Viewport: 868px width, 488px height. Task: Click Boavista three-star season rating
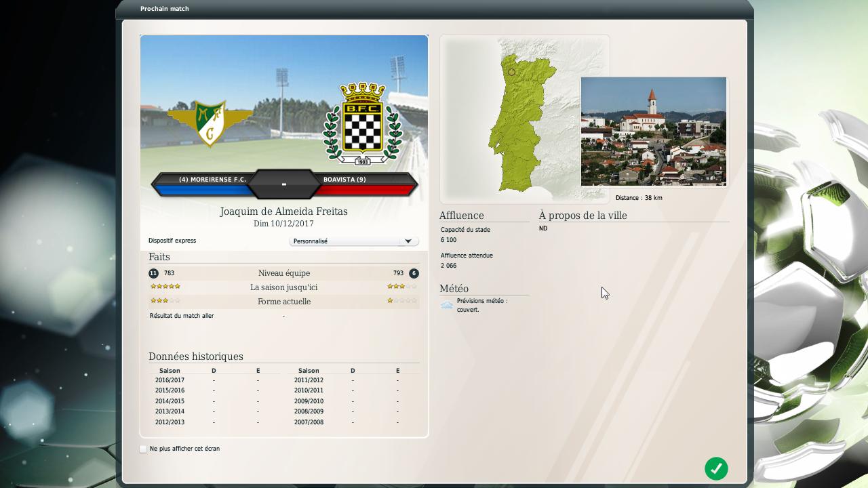coord(402,287)
